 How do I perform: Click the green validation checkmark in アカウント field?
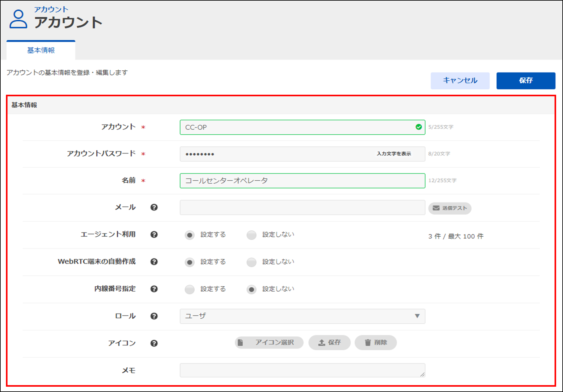pos(418,127)
